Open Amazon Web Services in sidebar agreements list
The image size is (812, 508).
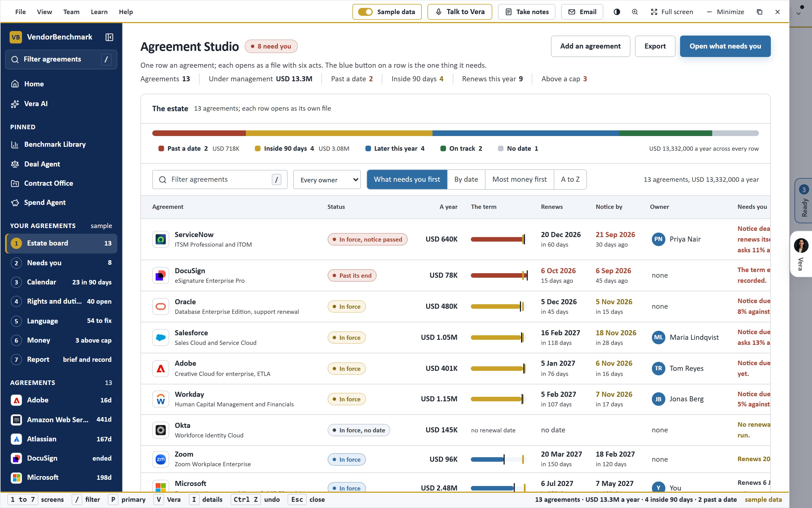[x=61, y=420]
